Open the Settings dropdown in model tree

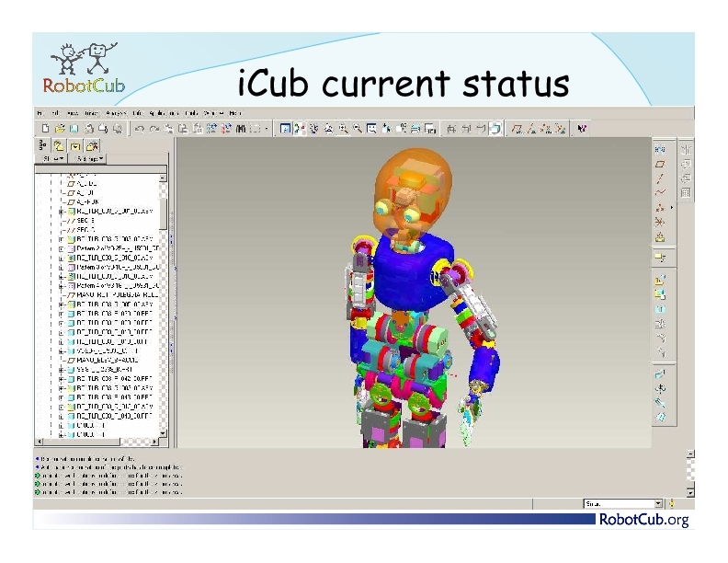coord(88,159)
